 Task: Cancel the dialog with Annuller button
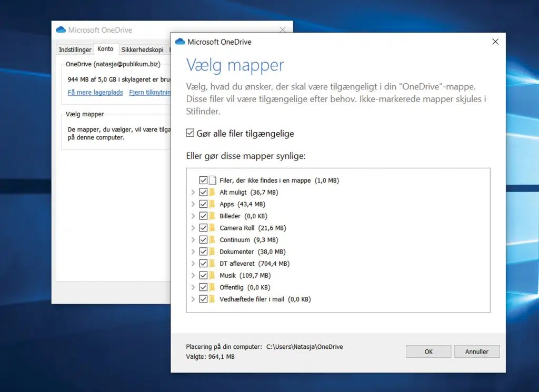(x=477, y=351)
